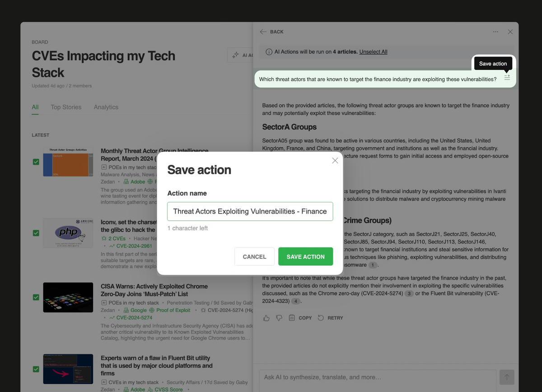Click the Save action icon beside the question
Viewport: 542px width, 392px height.
[507, 77]
